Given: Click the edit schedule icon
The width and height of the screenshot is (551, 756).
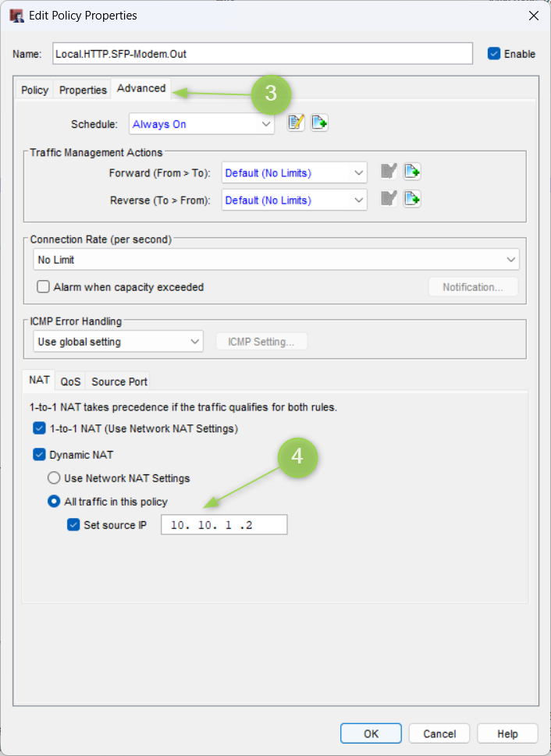Looking at the screenshot, I should [296, 123].
